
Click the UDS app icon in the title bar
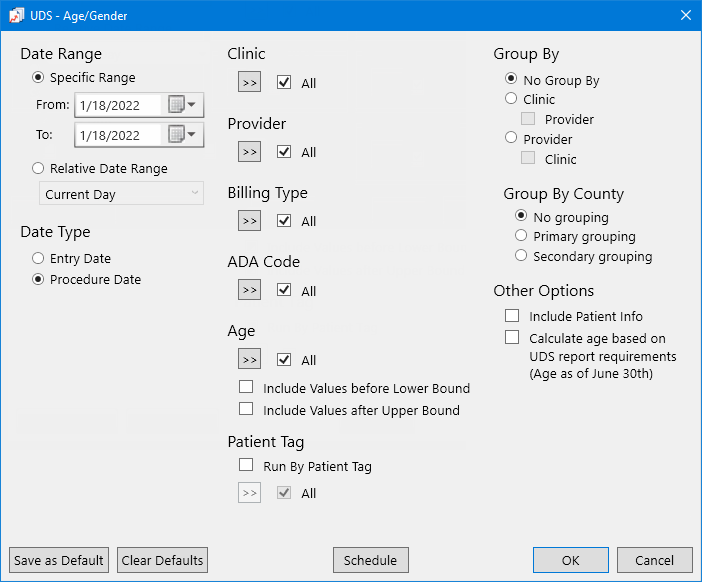pos(17,16)
